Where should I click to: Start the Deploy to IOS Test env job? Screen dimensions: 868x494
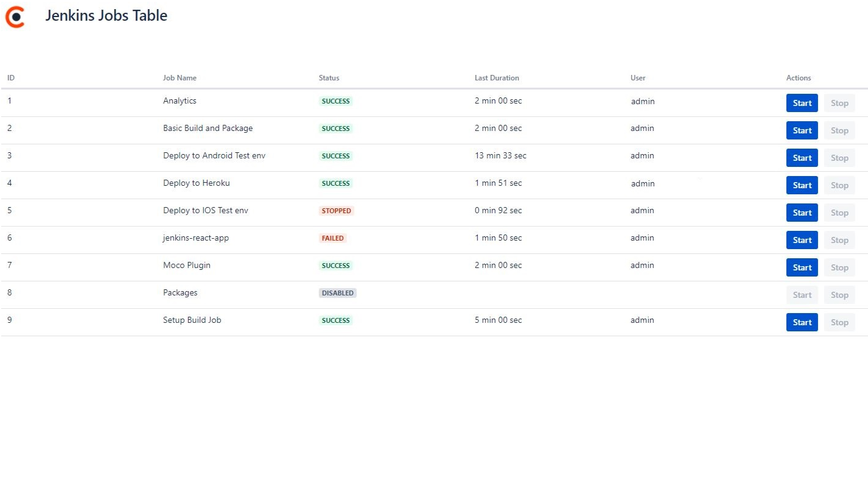802,213
